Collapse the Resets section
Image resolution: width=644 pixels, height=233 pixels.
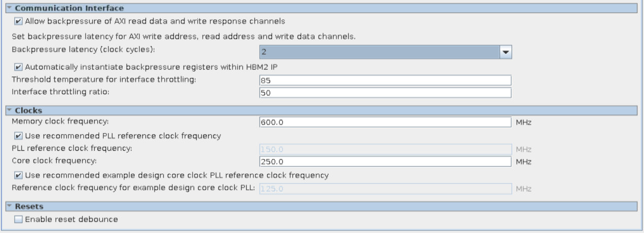tap(9, 207)
